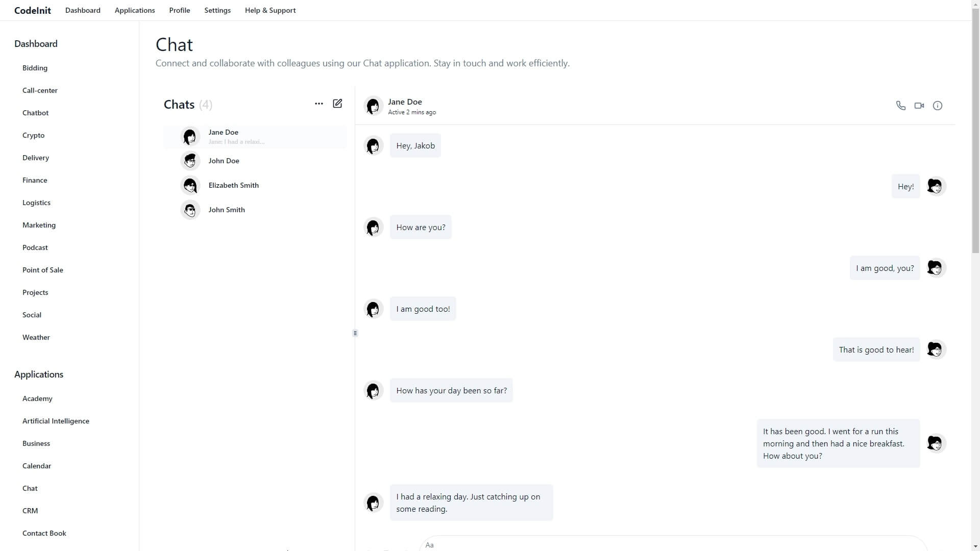Click Elizabeth Smith's avatar in chat list
The width and height of the screenshot is (980, 551).
pyautogui.click(x=190, y=185)
